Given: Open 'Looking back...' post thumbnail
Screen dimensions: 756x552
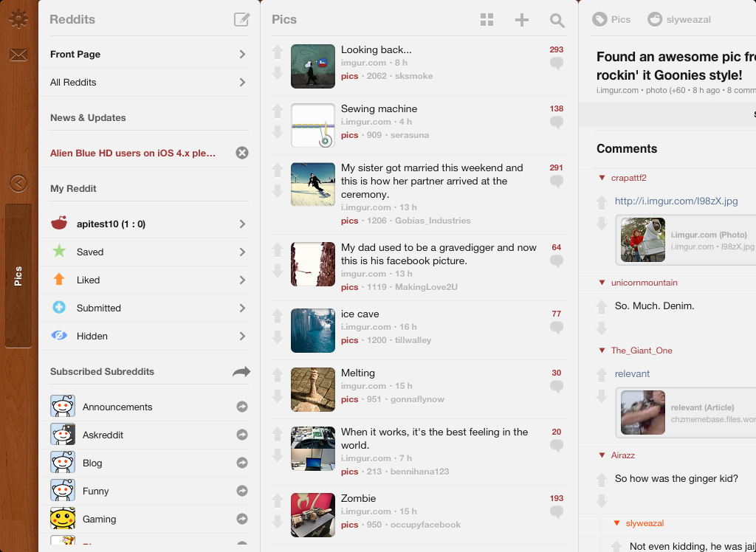Looking at the screenshot, I should [313, 66].
